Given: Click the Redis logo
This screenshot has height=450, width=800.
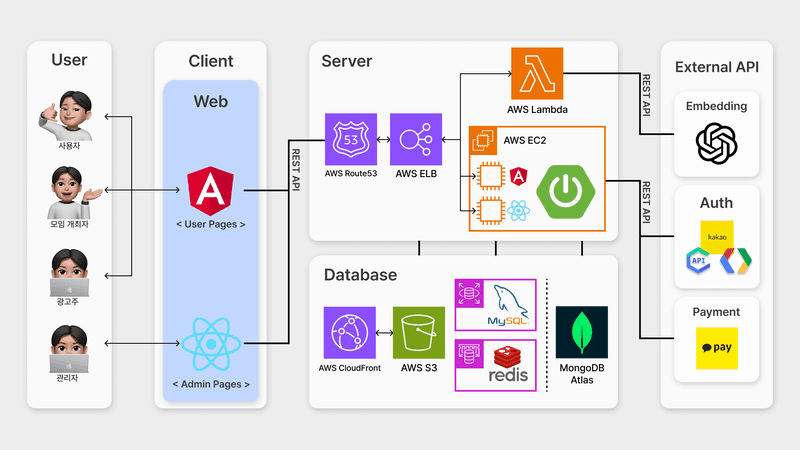Looking at the screenshot, I should click(508, 364).
